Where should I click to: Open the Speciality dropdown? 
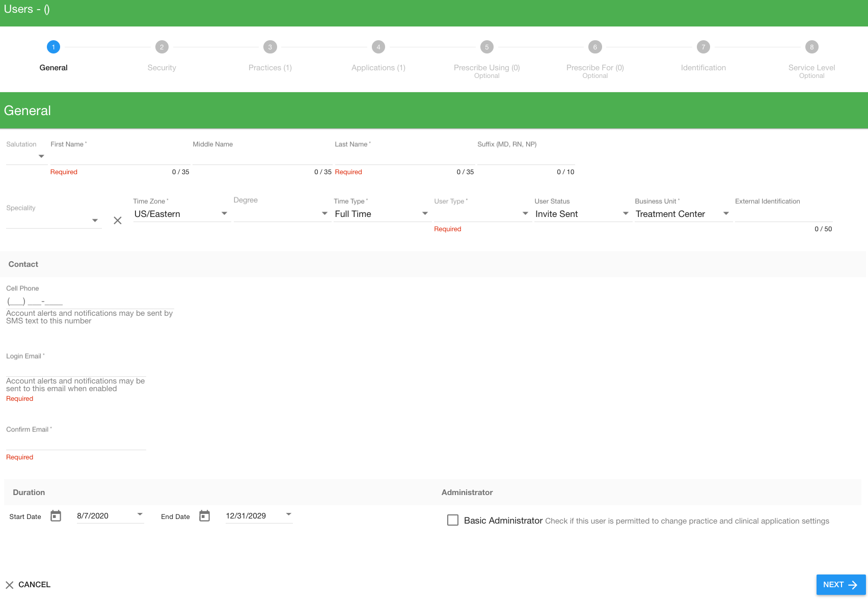54,221
